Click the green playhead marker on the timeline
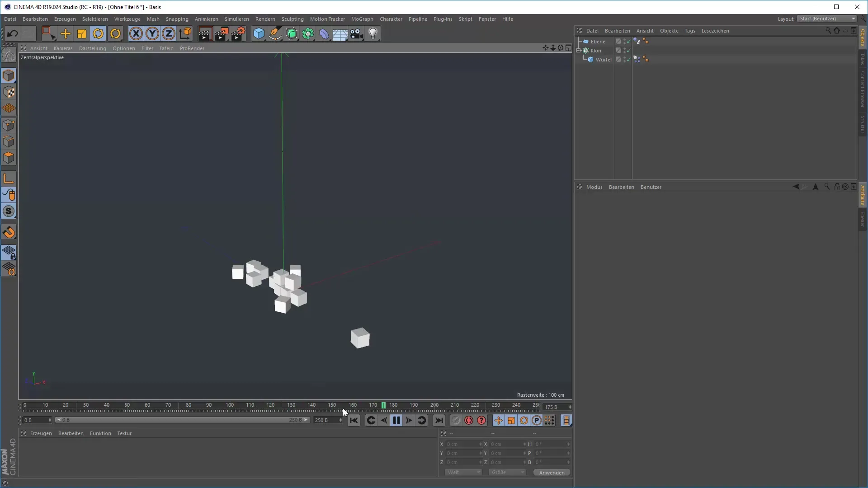The height and width of the screenshot is (488, 868). tap(383, 405)
